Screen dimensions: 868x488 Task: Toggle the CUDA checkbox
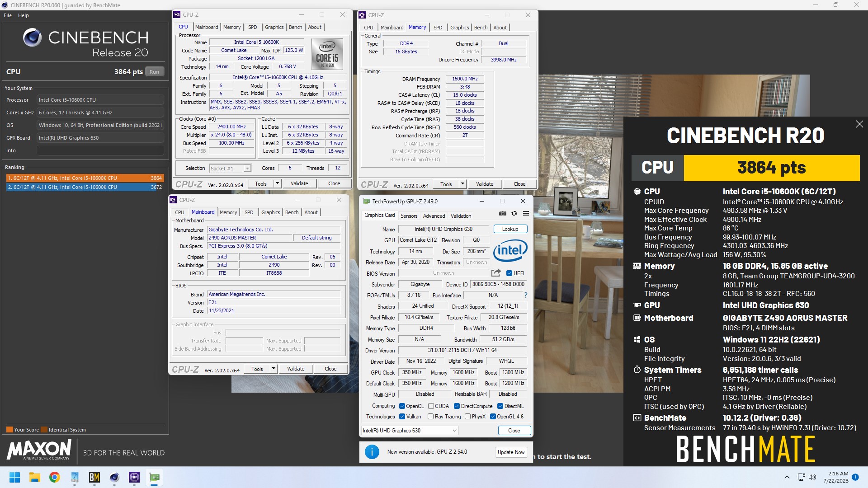(x=431, y=406)
